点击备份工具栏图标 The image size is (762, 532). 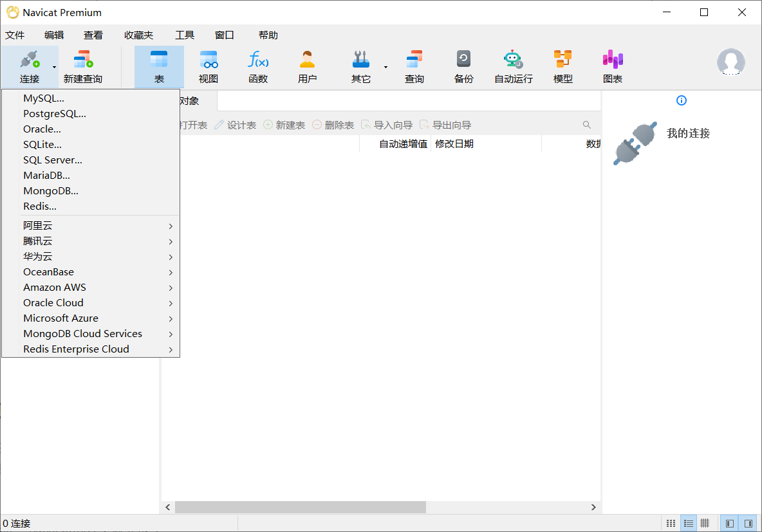pos(463,66)
